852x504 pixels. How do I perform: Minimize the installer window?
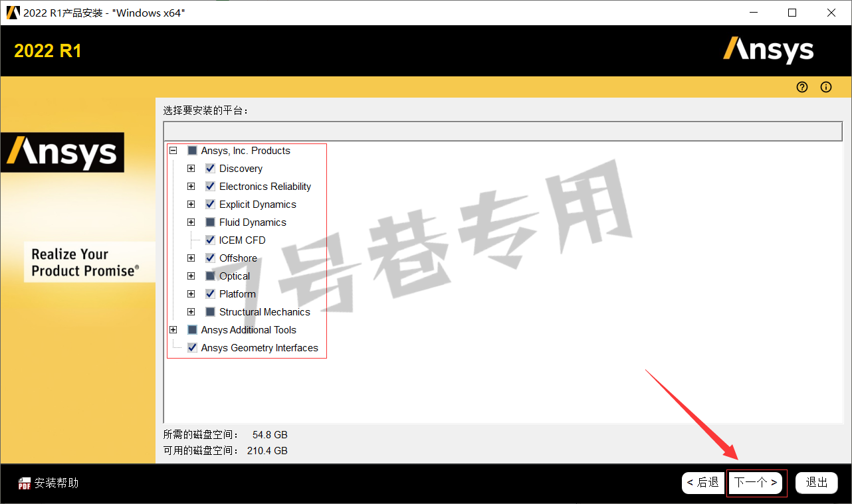pyautogui.click(x=753, y=13)
